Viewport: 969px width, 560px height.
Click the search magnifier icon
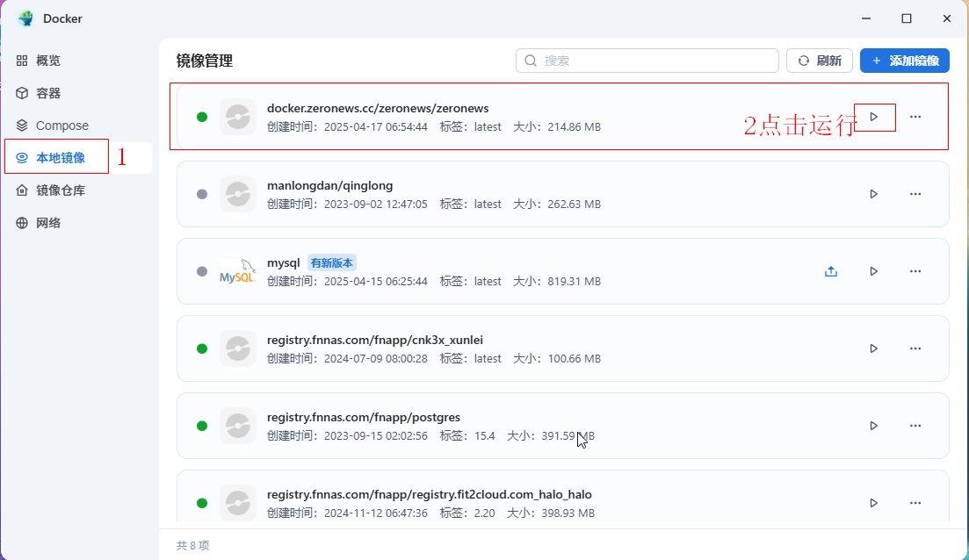pyautogui.click(x=531, y=61)
